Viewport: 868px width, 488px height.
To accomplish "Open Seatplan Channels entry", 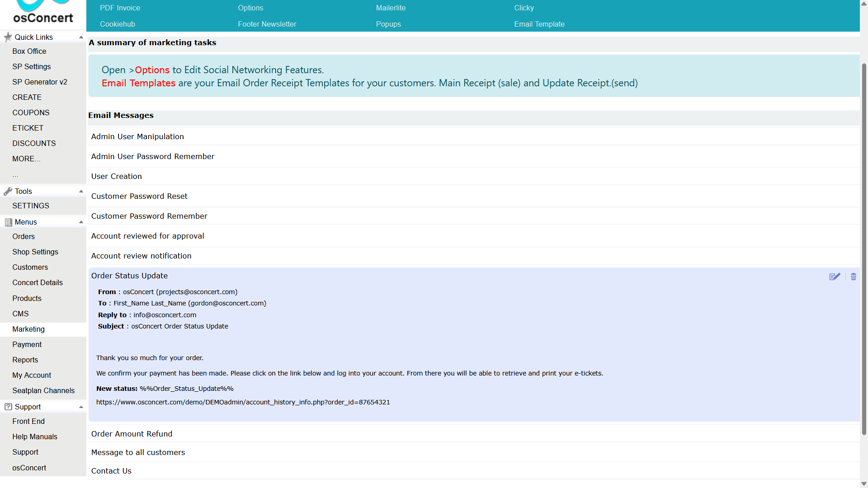I will pos(43,390).
